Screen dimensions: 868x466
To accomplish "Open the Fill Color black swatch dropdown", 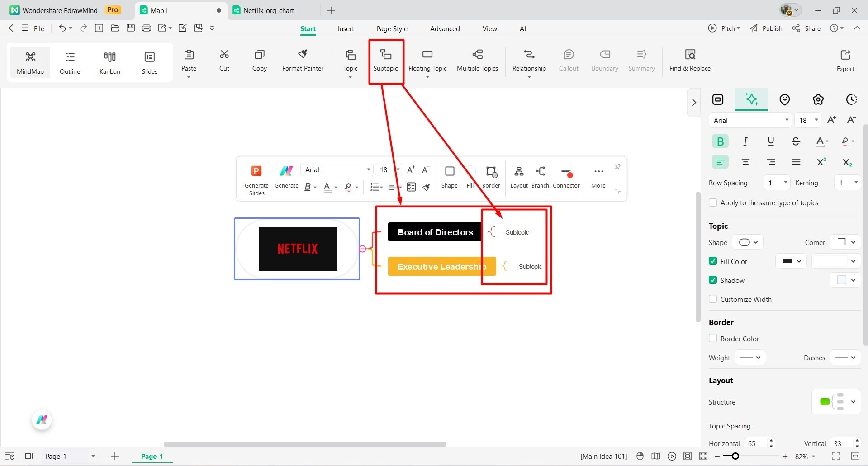I will coord(791,261).
